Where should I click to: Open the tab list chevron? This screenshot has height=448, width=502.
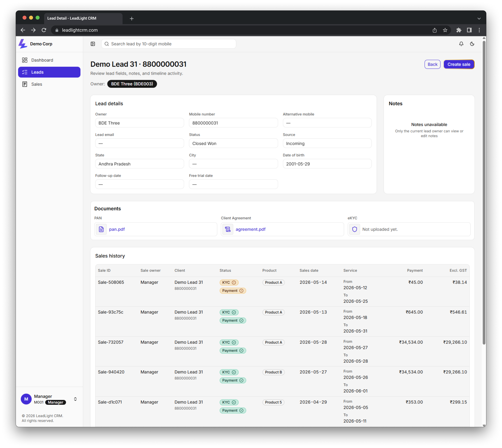tap(479, 18)
